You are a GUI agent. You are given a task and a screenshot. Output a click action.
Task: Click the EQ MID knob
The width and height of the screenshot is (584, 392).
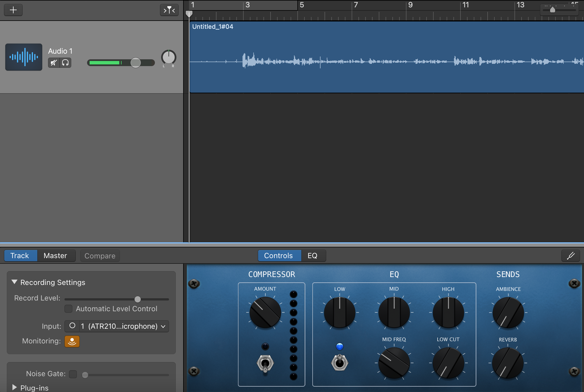click(x=394, y=312)
